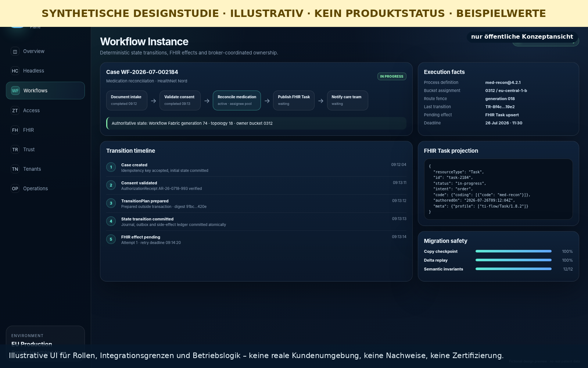The image size is (588, 368).
Task: Click the Execution facts heading
Action: pos(444,72)
